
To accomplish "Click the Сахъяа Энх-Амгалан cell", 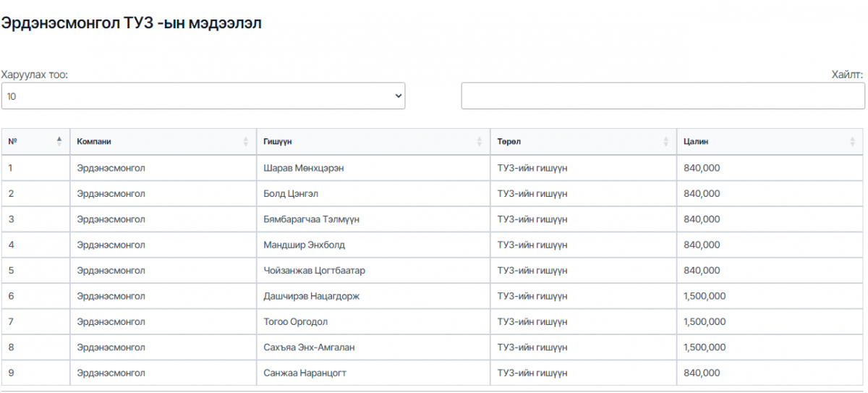I will point(309,347).
